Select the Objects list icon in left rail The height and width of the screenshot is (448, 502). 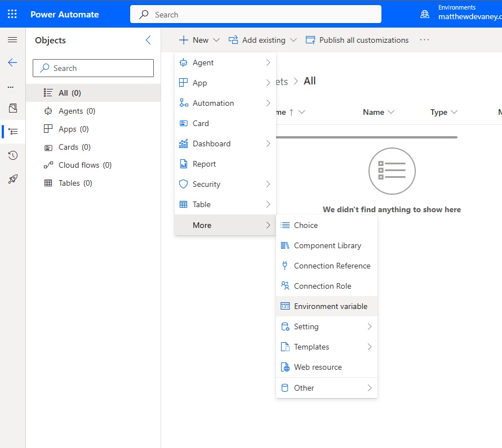coord(13,132)
